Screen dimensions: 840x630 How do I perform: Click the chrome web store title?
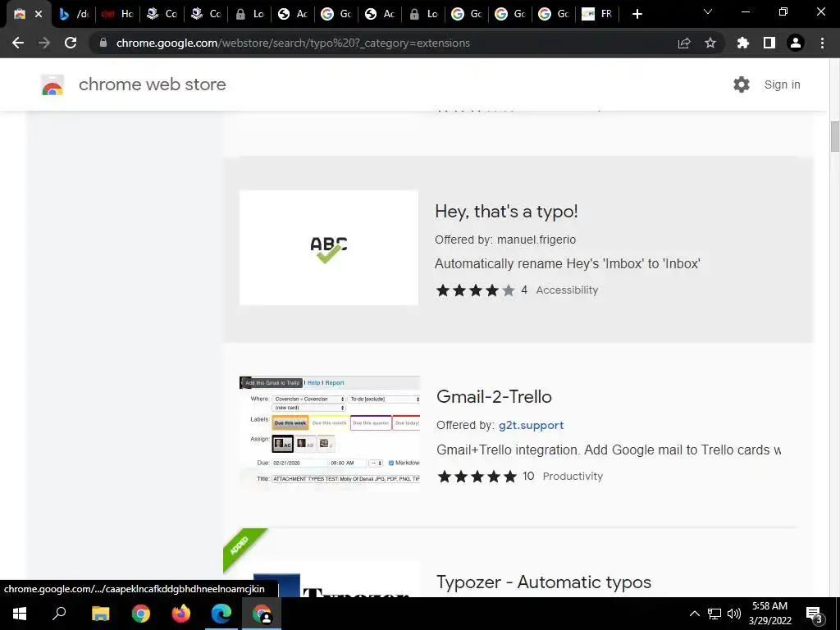[x=152, y=84]
